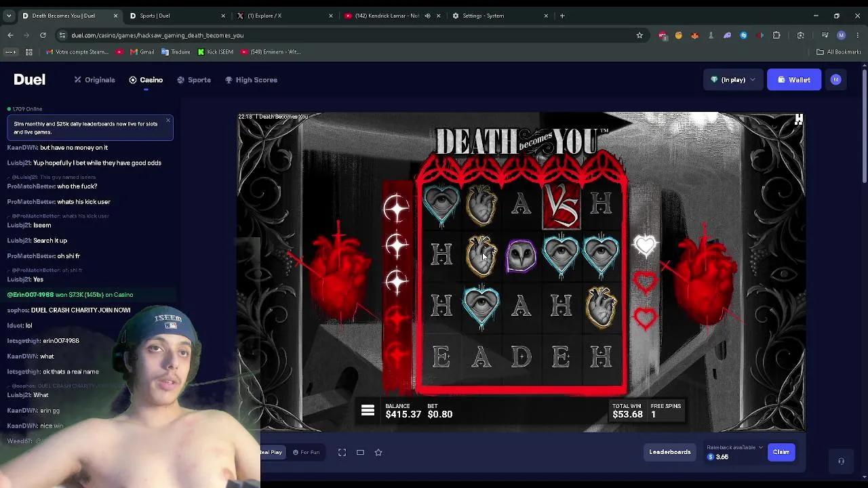Click the 1,709 Online counter
This screenshot has height=488, width=868.
25,109
